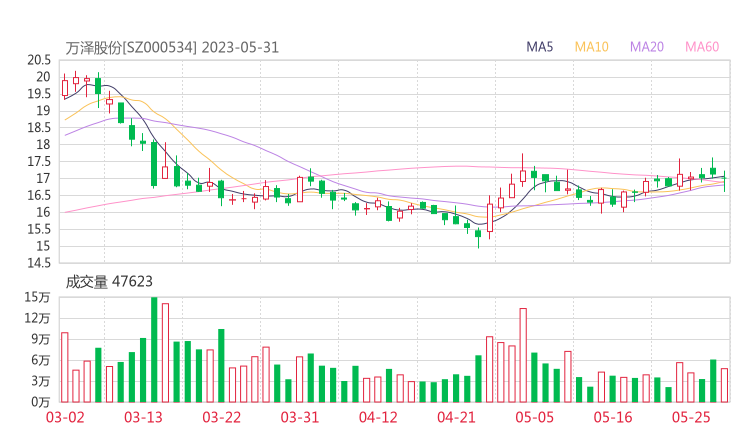This screenshot has height=440, width=740.
Task: Click the 17.5 price axis label
Action: click(x=39, y=161)
